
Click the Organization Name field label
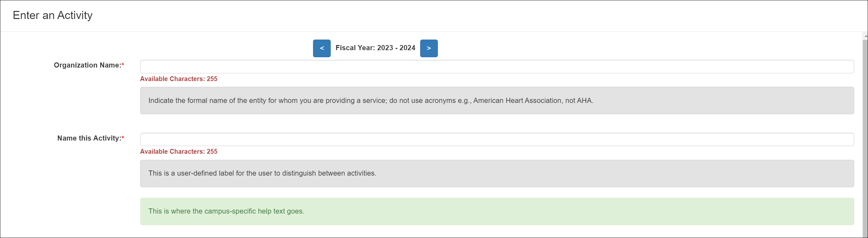click(86, 65)
